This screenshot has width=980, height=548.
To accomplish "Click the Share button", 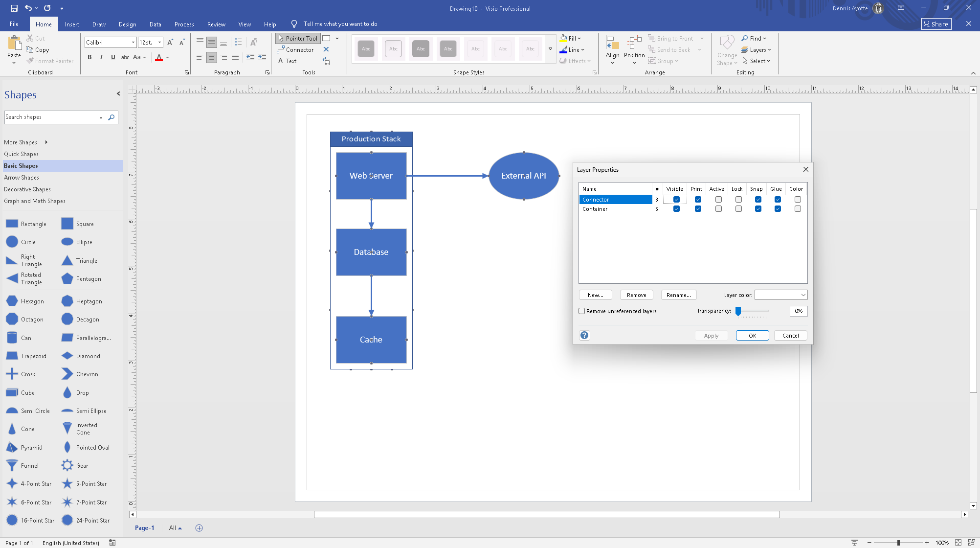I will pos(936,24).
